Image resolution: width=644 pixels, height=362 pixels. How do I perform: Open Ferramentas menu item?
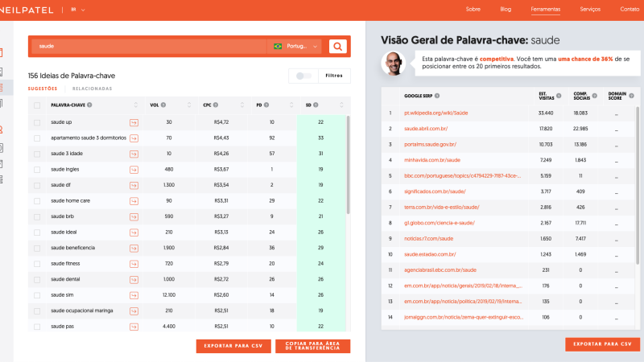point(546,9)
